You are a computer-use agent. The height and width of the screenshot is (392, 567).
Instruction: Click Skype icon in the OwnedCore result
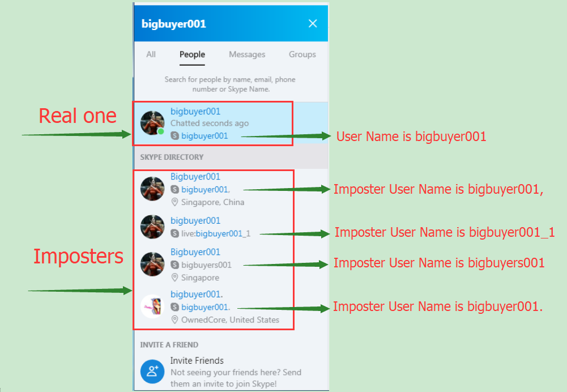[174, 307]
